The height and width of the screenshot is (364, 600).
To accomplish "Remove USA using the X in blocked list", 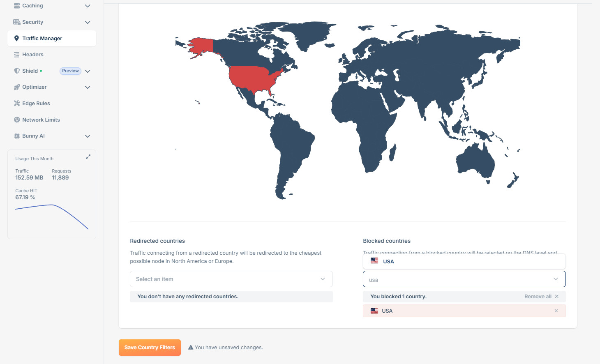I will 556,311.
